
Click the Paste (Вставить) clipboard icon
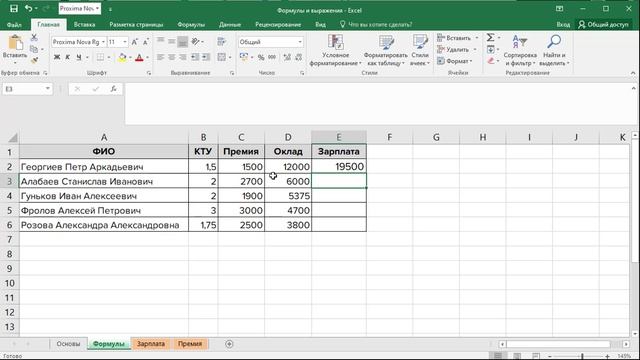tap(15, 43)
